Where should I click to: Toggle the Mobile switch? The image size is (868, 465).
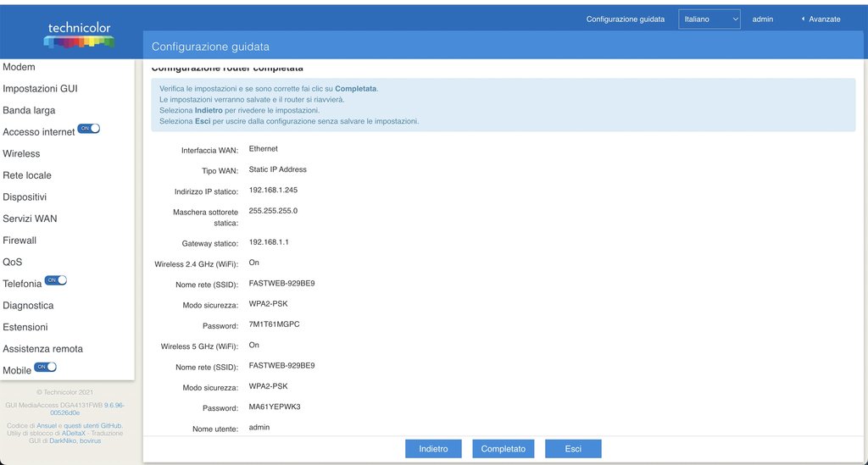45,368
